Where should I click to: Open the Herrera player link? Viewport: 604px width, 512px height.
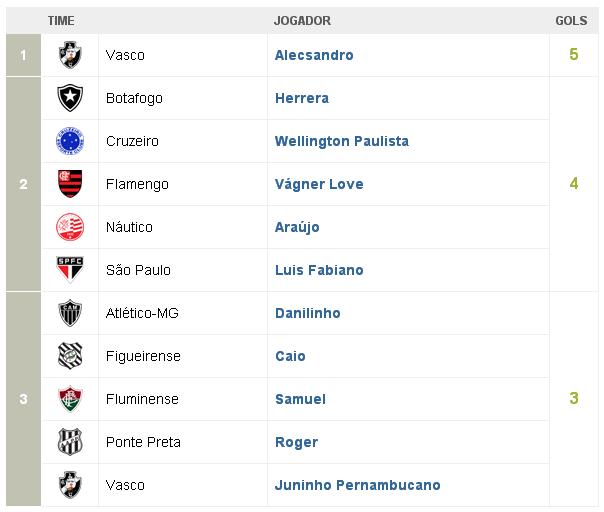(x=301, y=98)
